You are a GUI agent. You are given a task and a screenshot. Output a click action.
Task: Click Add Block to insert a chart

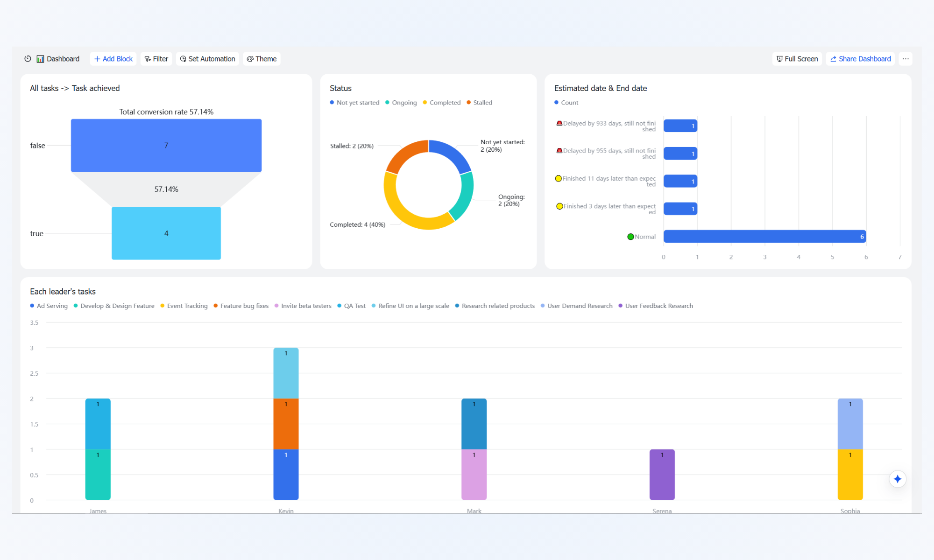coord(113,59)
